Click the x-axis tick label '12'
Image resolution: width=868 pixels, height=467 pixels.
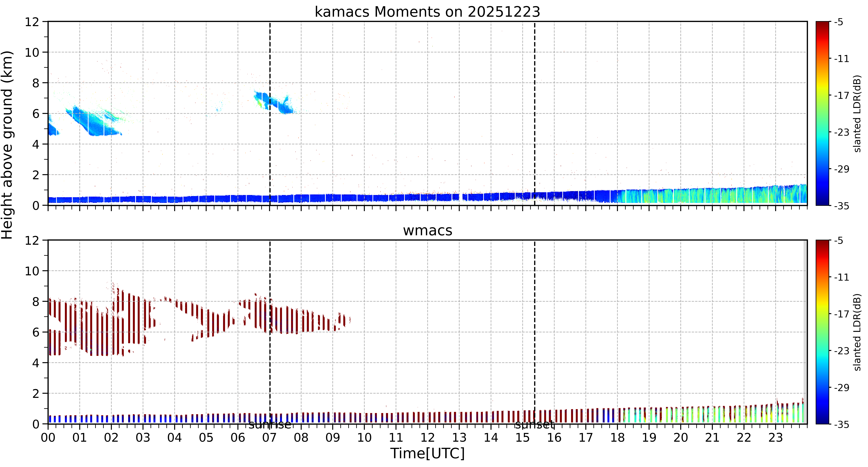point(428,438)
